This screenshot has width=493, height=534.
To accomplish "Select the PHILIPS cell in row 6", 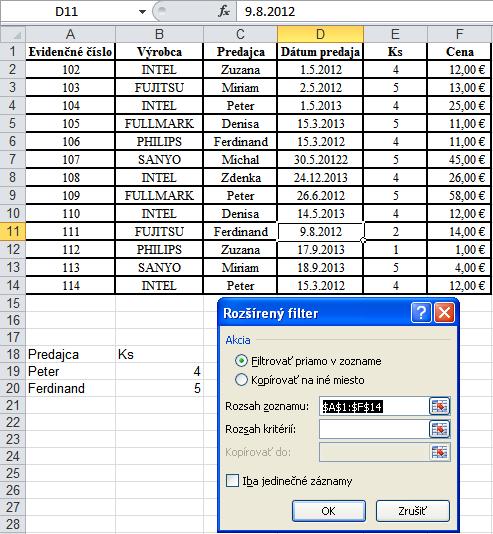I will 159,142.
